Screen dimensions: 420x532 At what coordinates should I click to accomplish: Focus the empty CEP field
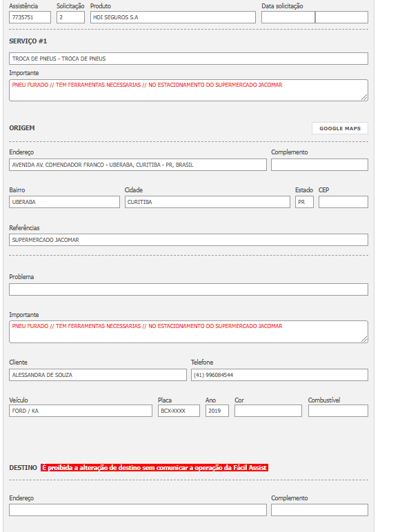coord(343,202)
